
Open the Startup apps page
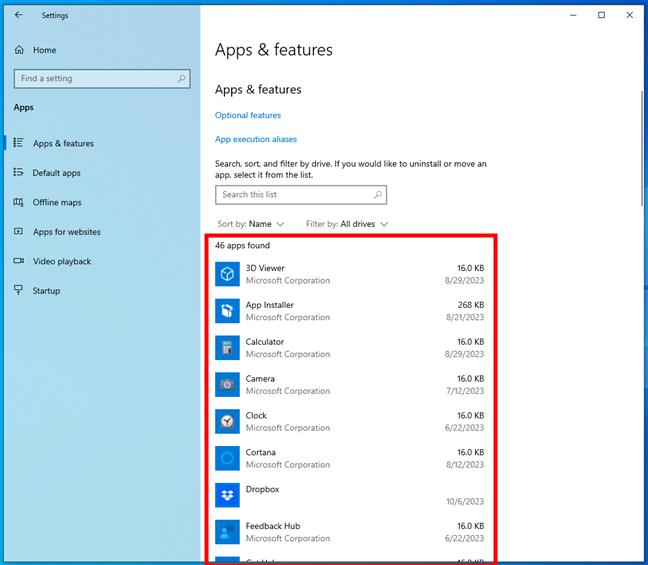click(46, 291)
